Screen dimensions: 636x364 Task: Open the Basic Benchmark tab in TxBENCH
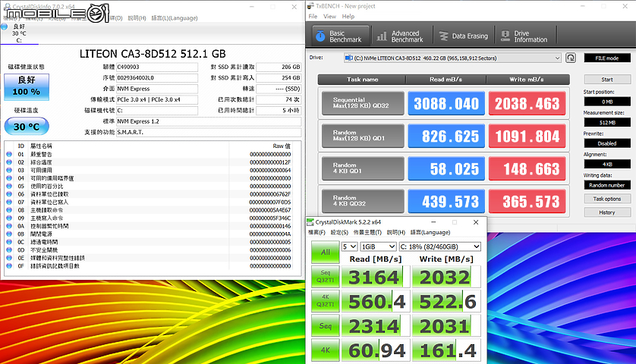[x=341, y=36]
